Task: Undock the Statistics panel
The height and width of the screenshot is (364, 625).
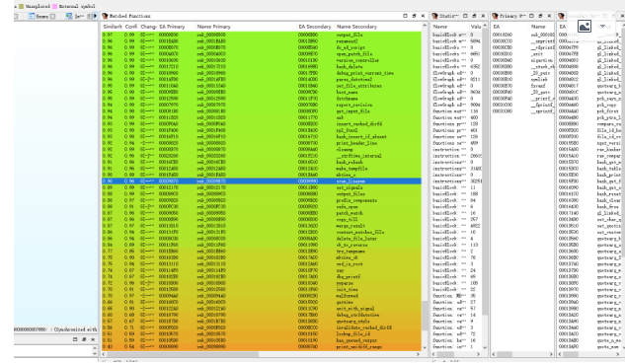Action: [x=474, y=16]
